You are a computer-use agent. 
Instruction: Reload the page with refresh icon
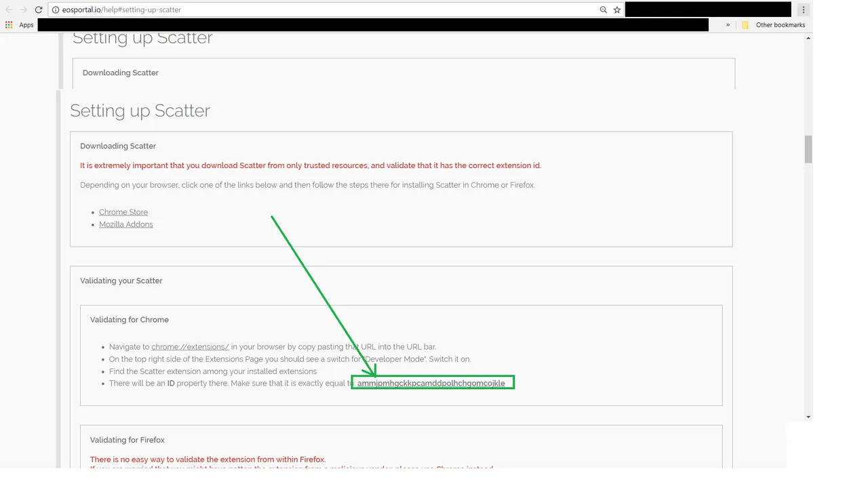[x=39, y=9]
